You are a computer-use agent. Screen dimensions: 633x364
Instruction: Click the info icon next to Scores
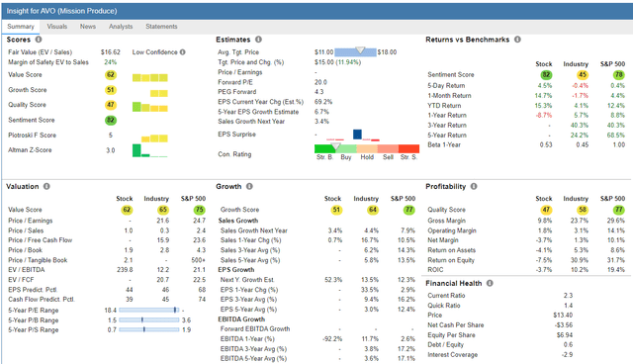coord(39,40)
